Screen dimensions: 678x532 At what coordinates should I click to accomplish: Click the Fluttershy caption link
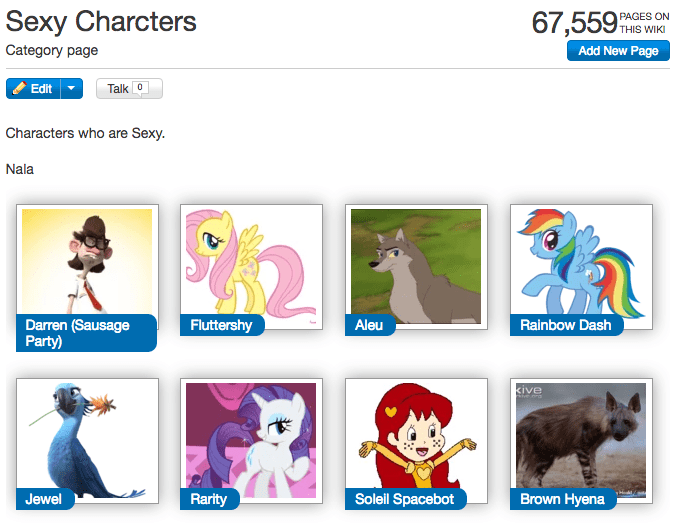221,325
